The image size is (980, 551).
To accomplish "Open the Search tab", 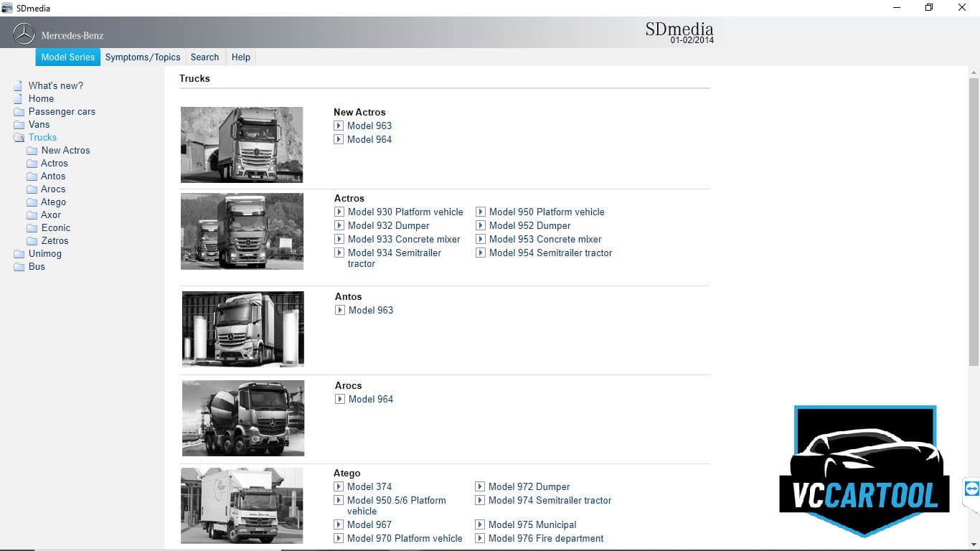I will [x=204, y=57].
